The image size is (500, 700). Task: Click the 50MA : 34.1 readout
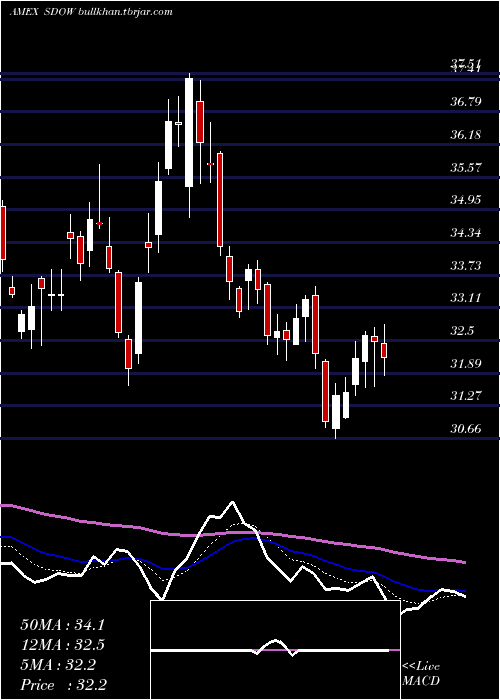click(x=62, y=625)
